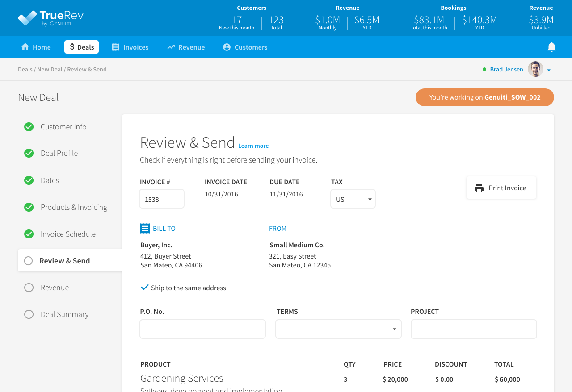The height and width of the screenshot is (392, 572).
Task: Open the Customers tab
Action: point(245,47)
